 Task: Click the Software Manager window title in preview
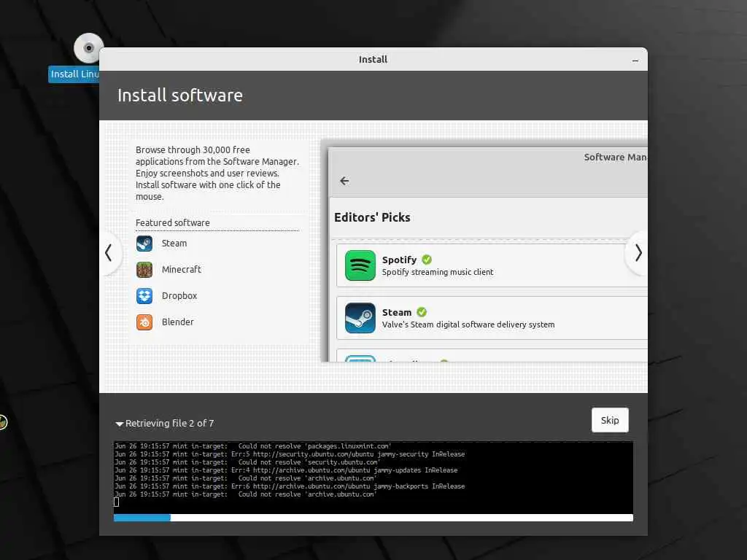616,157
